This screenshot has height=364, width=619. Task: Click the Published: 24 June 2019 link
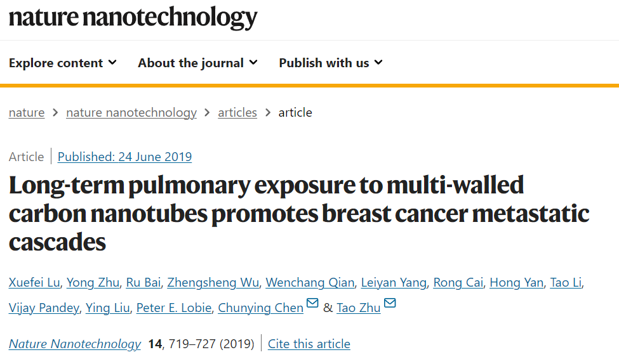tap(124, 157)
